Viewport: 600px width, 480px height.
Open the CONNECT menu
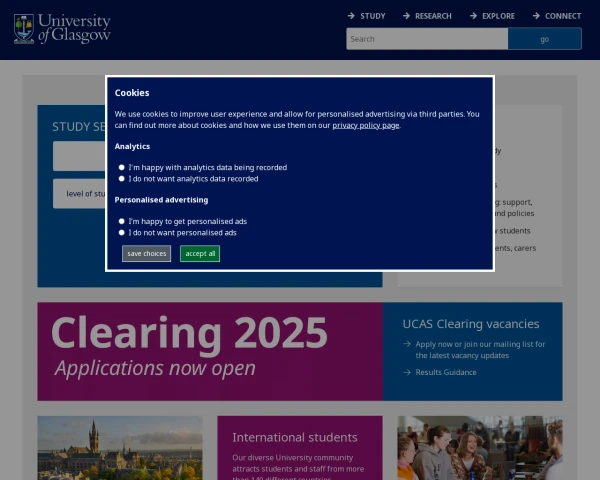click(563, 16)
